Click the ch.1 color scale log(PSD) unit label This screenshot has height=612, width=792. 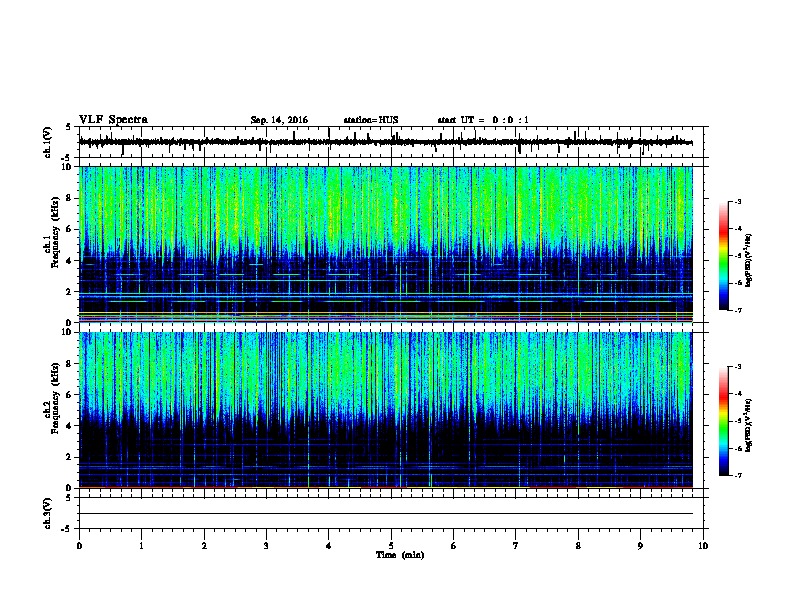pyautogui.click(x=748, y=260)
